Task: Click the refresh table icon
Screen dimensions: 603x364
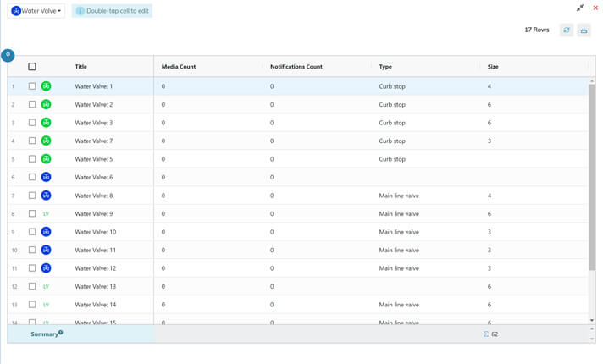Action: tap(567, 30)
